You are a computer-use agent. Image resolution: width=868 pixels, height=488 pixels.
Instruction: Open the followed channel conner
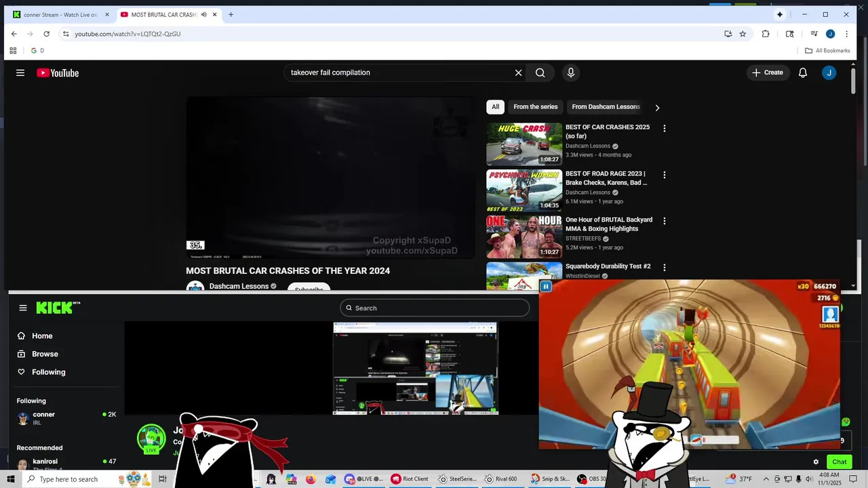pos(66,418)
